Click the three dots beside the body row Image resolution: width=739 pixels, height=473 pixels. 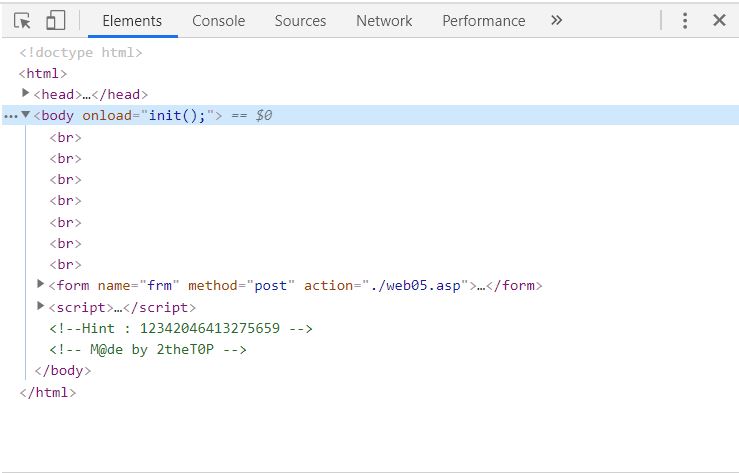tap(10, 116)
